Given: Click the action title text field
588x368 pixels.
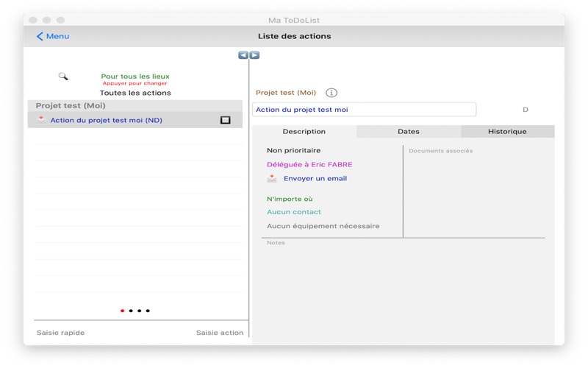Looking at the screenshot, I should (364, 110).
